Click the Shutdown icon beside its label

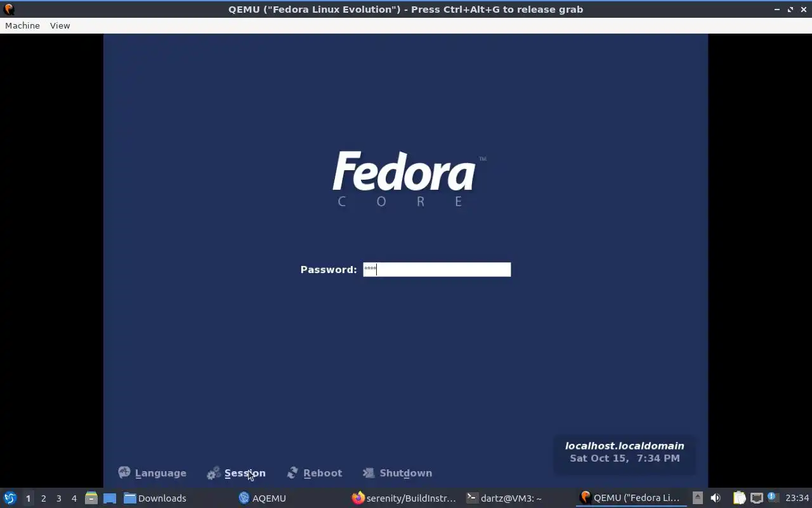click(369, 472)
